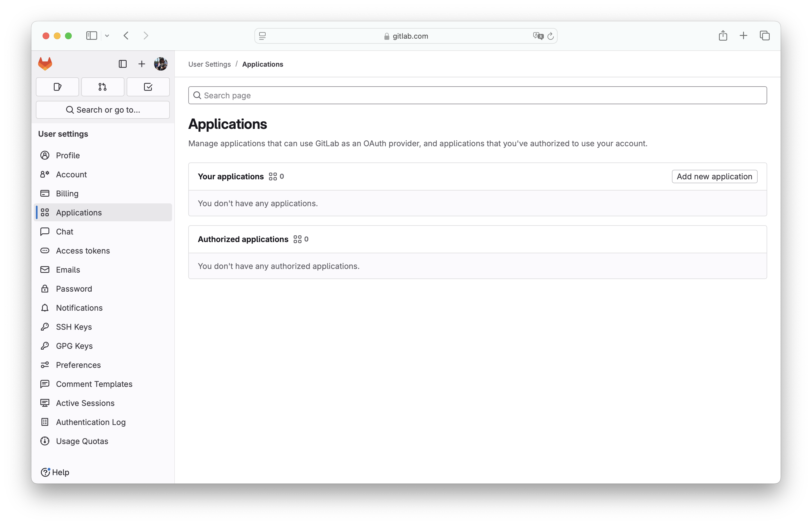Screen dimensions: 812x525
Task: Click the Add new application button
Action: (x=714, y=176)
